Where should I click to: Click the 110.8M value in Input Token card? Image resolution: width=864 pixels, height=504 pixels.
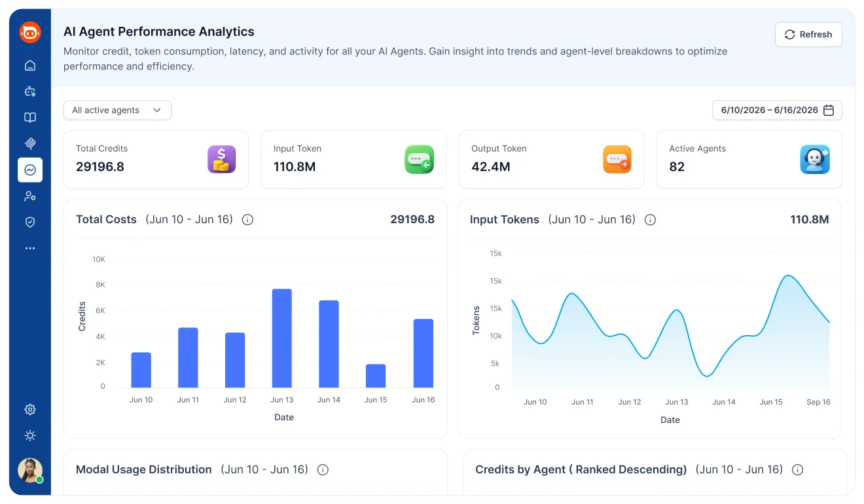pos(295,167)
